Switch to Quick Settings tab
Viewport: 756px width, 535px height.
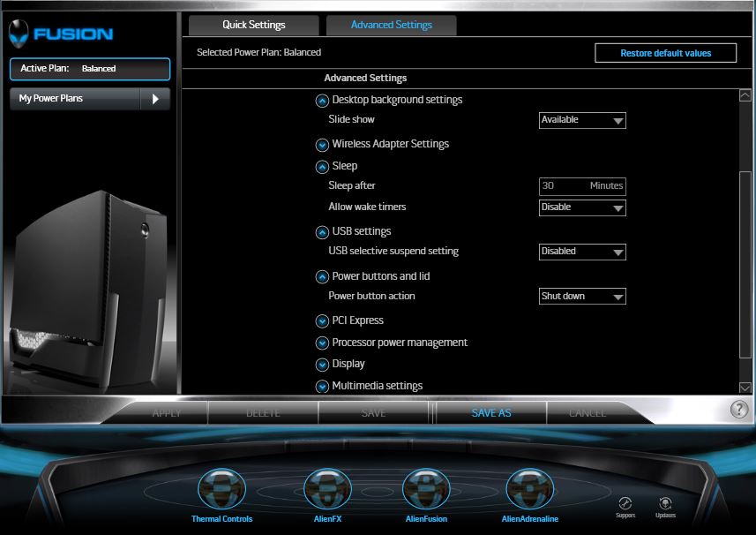(x=253, y=25)
